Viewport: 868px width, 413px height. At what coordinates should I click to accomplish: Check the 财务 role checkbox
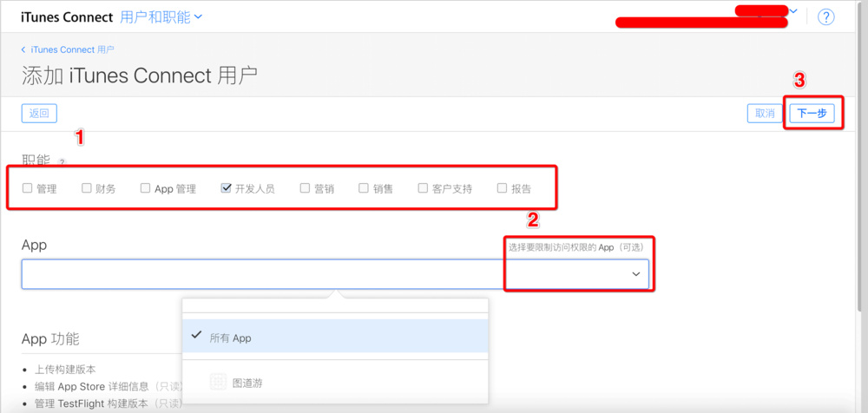[86, 188]
